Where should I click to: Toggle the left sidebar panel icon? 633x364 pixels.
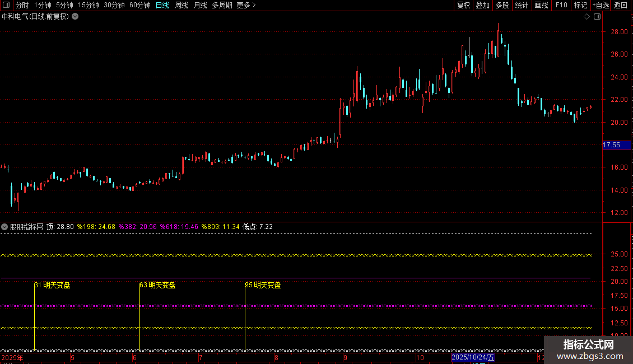[x=6, y=5]
